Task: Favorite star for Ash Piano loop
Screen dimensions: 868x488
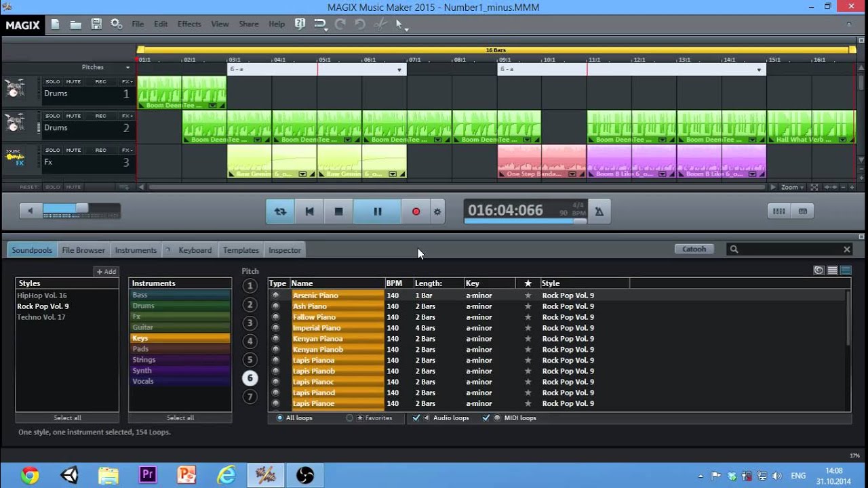Action: (528, 306)
